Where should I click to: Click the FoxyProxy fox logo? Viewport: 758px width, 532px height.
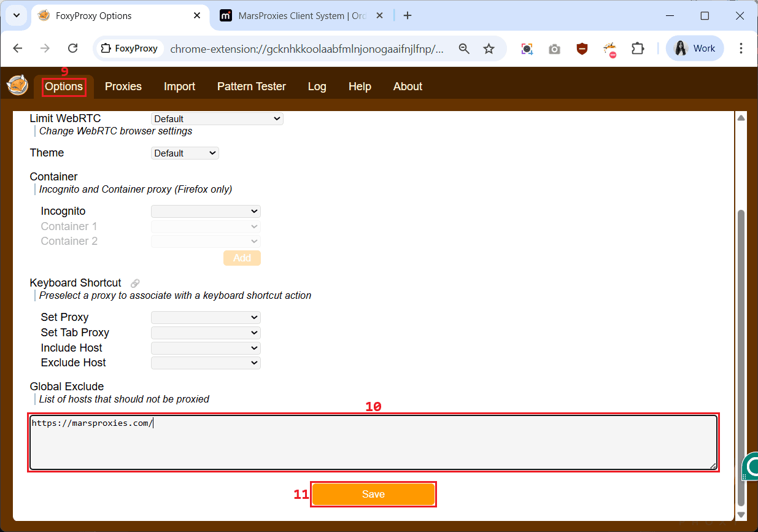(x=17, y=86)
